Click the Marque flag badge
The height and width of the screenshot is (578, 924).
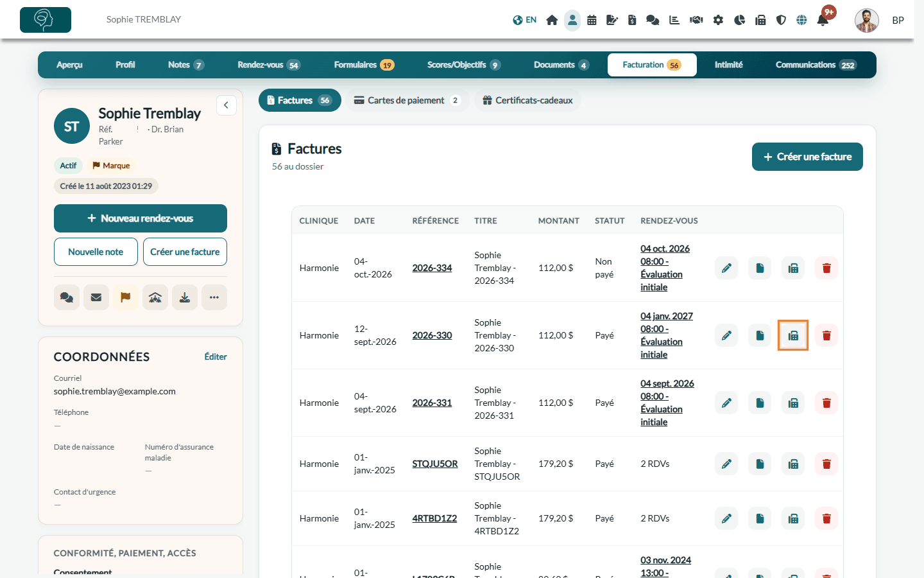tap(112, 166)
